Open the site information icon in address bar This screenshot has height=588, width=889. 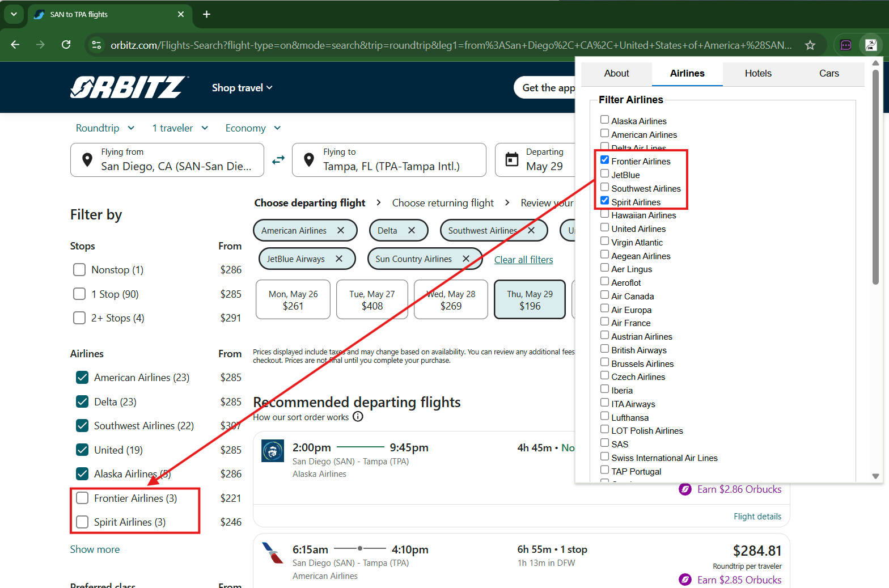(97, 45)
